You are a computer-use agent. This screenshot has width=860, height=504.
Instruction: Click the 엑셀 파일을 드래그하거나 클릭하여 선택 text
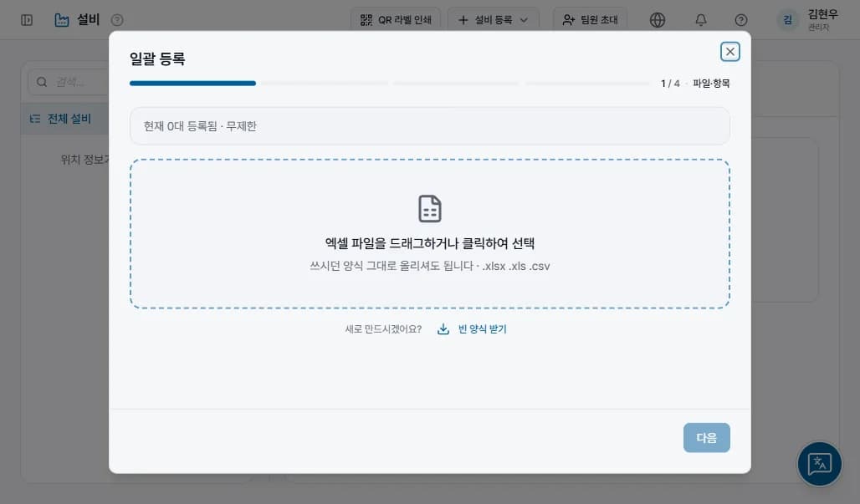429,242
